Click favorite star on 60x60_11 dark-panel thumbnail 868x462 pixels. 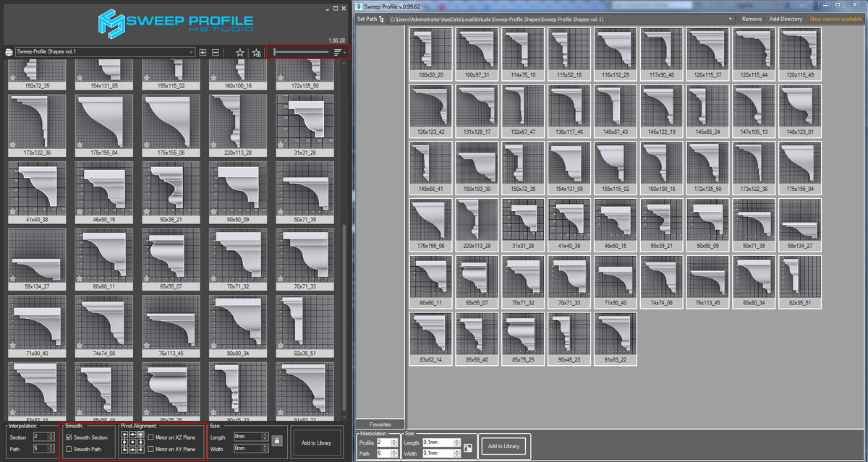click(x=80, y=278)
